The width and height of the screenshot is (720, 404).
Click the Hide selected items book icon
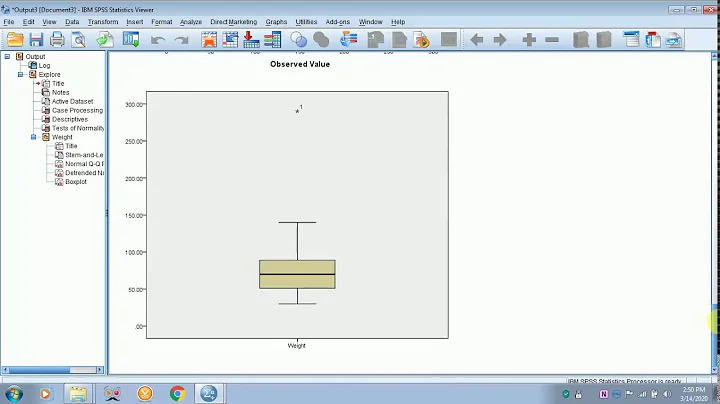604,40
